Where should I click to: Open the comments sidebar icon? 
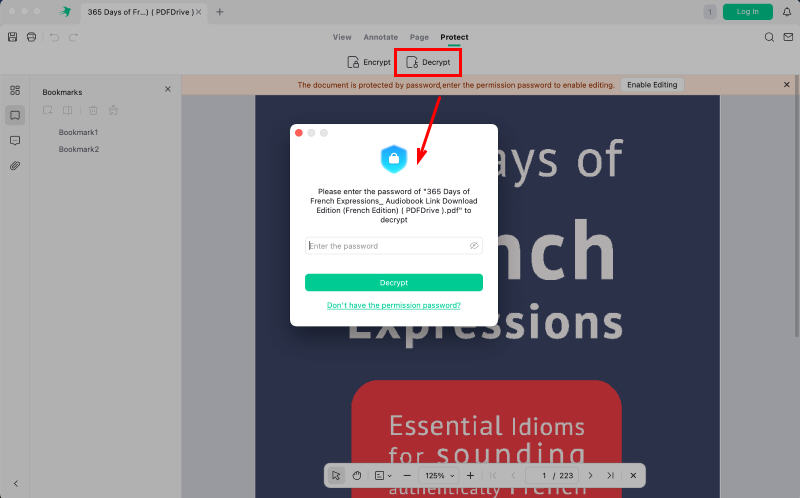(15, 140)
